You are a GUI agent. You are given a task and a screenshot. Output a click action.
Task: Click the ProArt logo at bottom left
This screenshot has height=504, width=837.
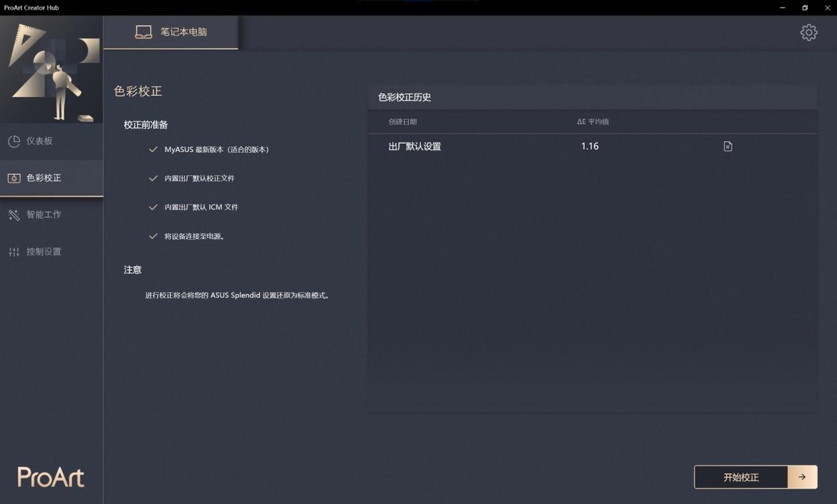click(x=51, y=478)
